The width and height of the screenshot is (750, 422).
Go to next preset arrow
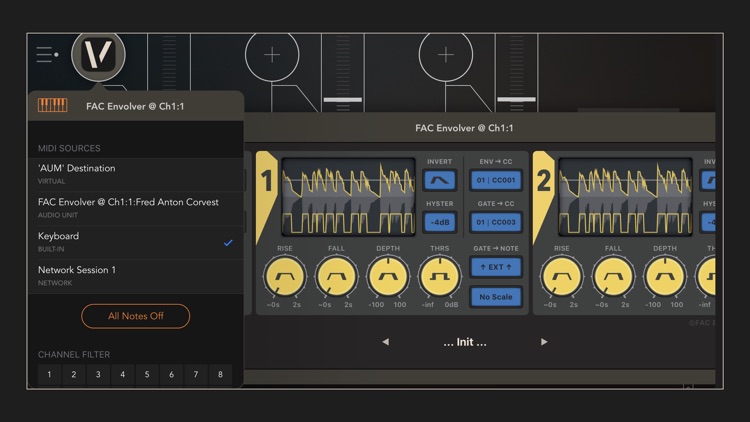coord(544,342)
